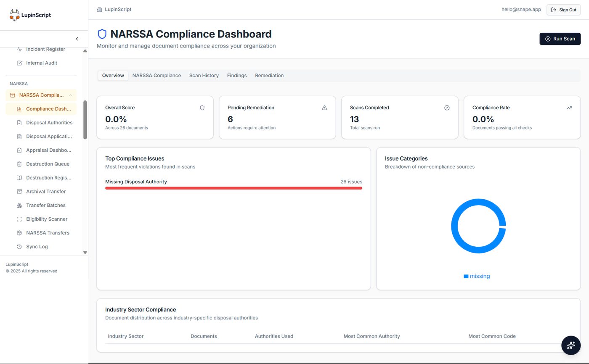
Task: Click the Incident Register pulse icon
Action: click(x=19, y=49)
